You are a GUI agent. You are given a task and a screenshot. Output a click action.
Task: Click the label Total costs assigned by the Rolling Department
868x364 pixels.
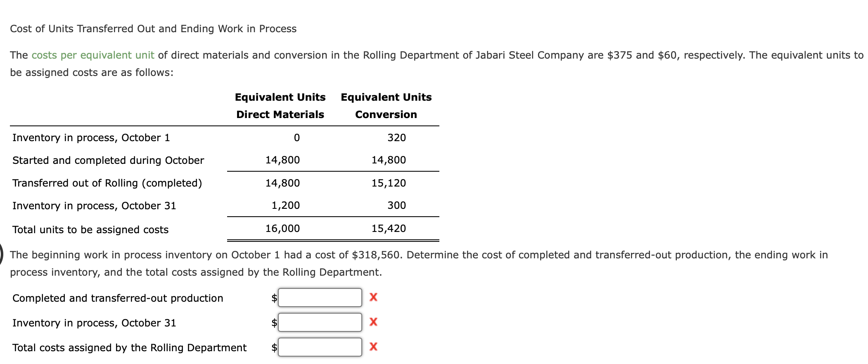tap(128, 347)
